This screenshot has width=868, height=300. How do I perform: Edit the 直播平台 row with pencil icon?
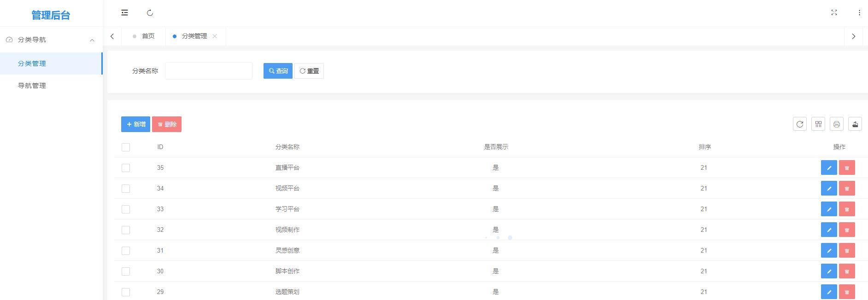(829, 168)
